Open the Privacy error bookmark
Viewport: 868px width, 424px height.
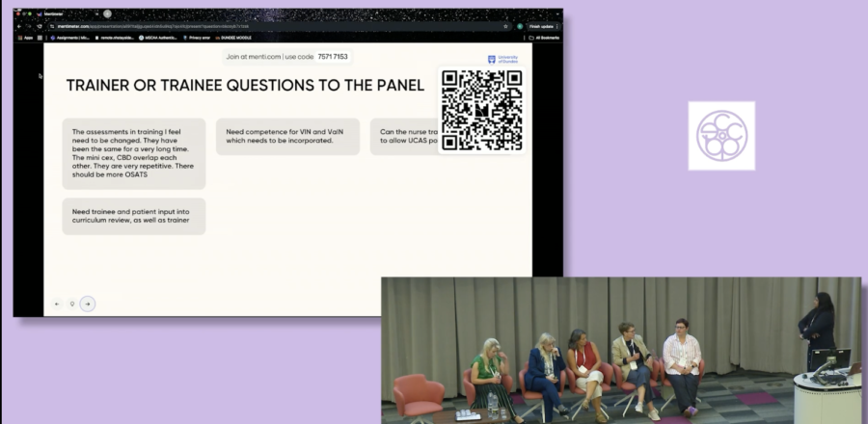point(198,38)
